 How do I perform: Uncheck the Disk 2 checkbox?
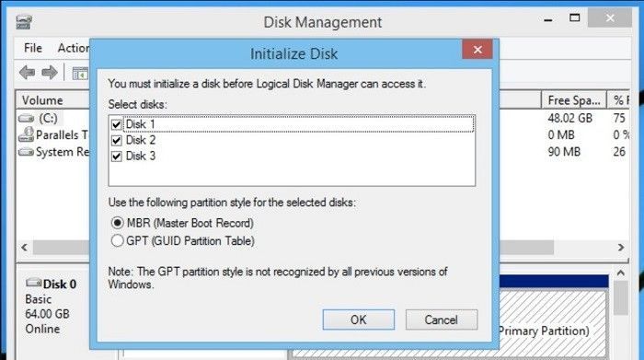(x=117, y=140)
